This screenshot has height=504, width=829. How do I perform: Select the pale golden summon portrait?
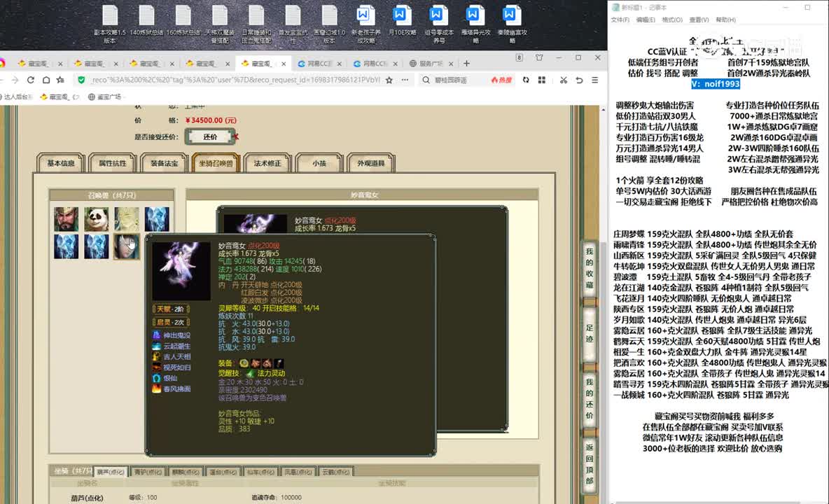(126, 218)
